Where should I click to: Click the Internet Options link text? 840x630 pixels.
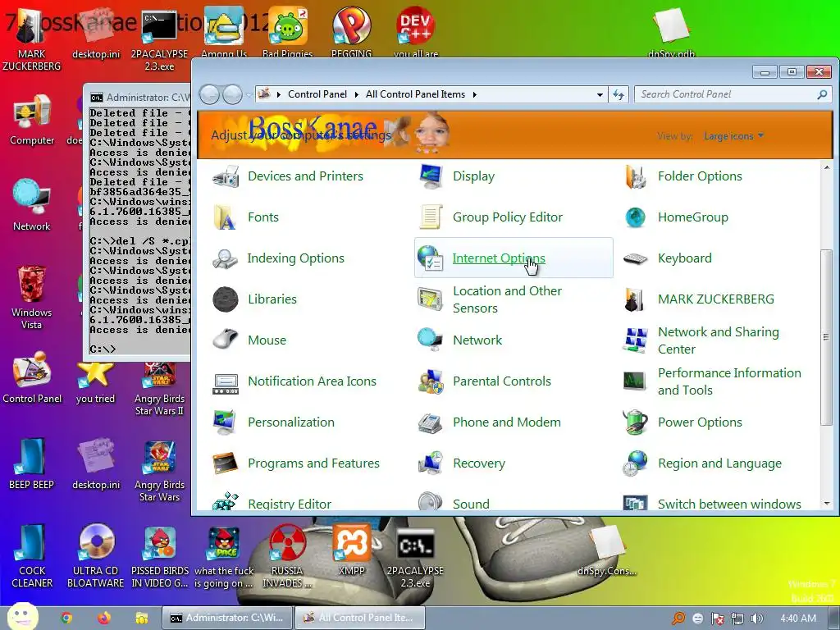pos(499,258)
